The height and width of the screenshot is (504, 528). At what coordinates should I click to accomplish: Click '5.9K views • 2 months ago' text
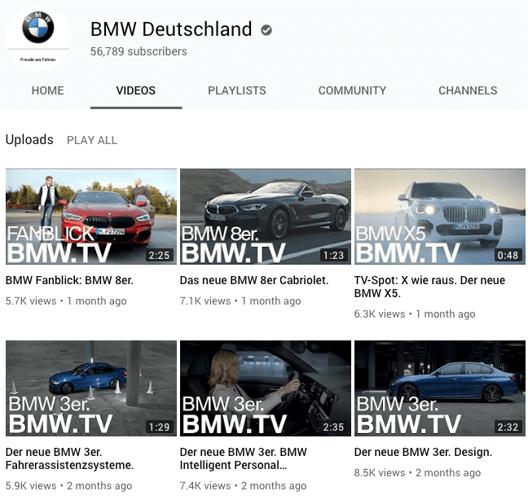point(69,485)
